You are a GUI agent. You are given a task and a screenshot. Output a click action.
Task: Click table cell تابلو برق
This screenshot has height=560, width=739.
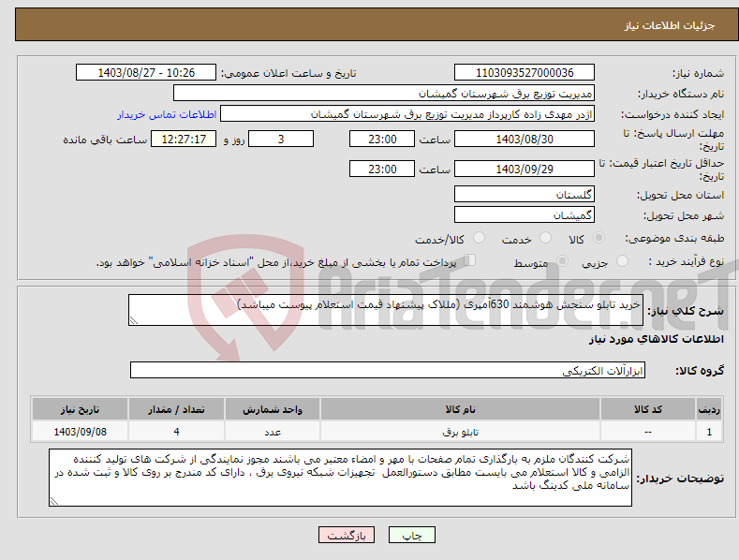460,432
